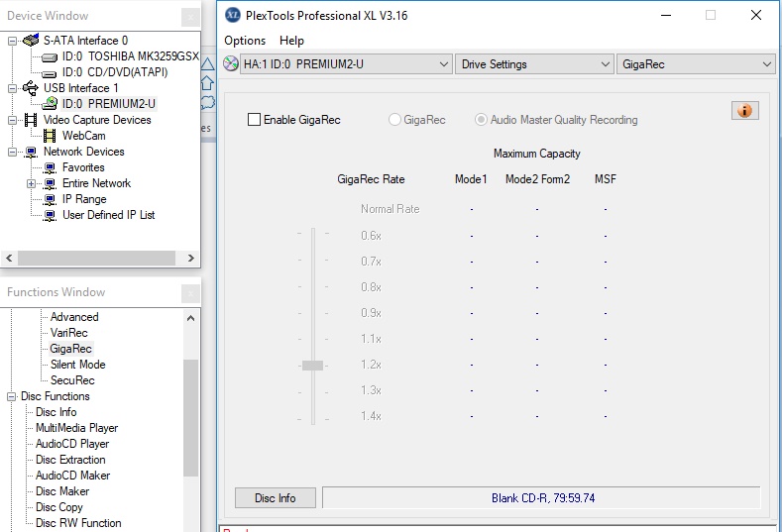
Task: Select SecuRec in Functions Window
Action: (x=72, y=380)
